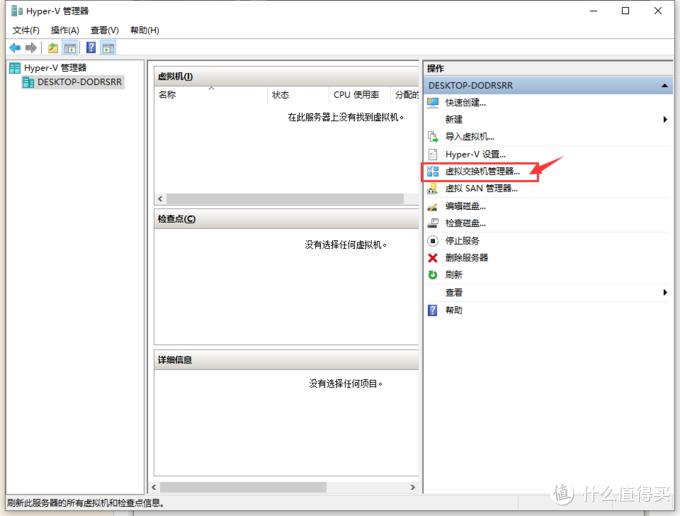Screen dimensions: 680x516
Task: Click the DESKTOP-DODRSRR actions header
Action: click(548, 85)
